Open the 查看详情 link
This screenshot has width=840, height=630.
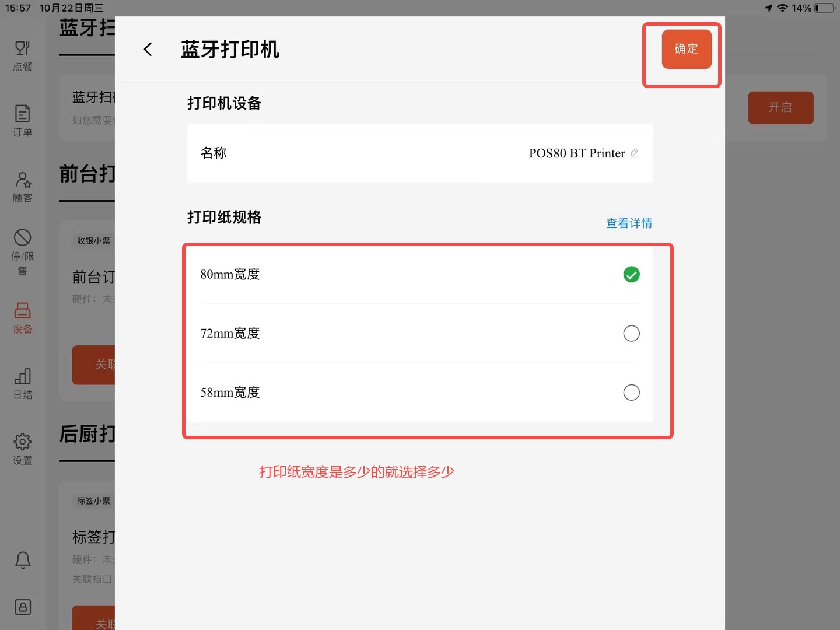[629, 223]
